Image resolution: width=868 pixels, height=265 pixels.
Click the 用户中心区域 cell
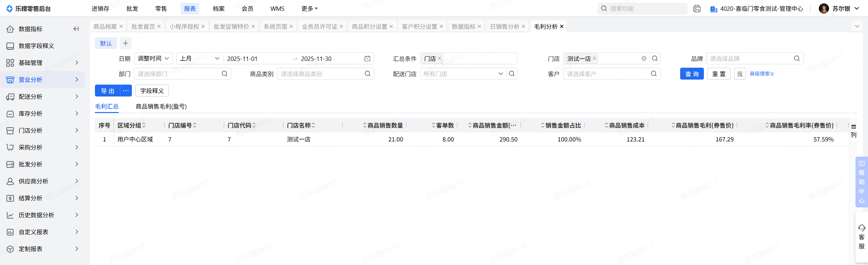click(135, 139)
